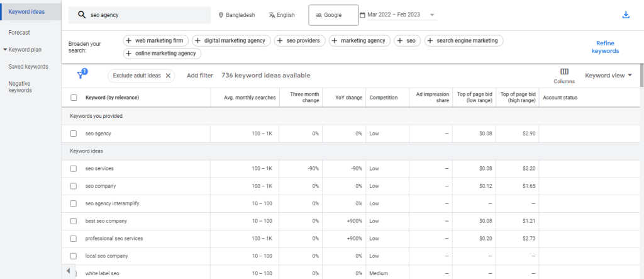Open the date range dropdown
This screenshot has height=279, width=644.
(x=397, y=15)
